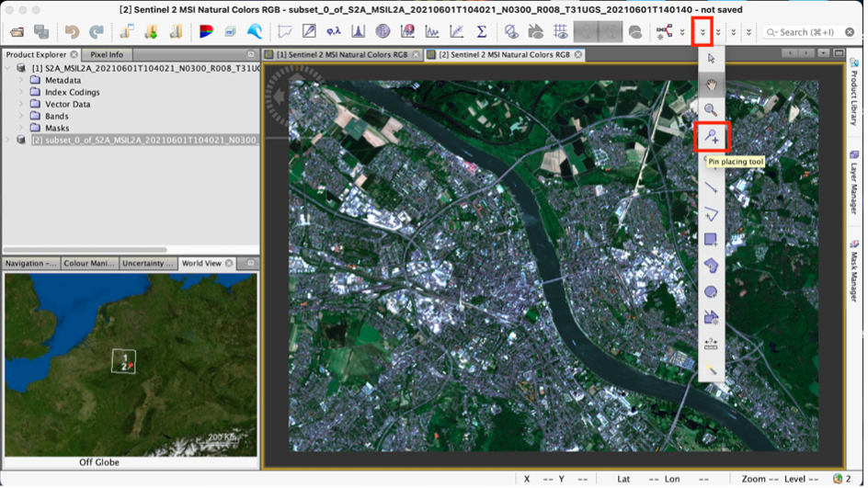The image size is (868, 488).
Task: Open the Colour Manipulation tab
Action: tap(89, 264)
